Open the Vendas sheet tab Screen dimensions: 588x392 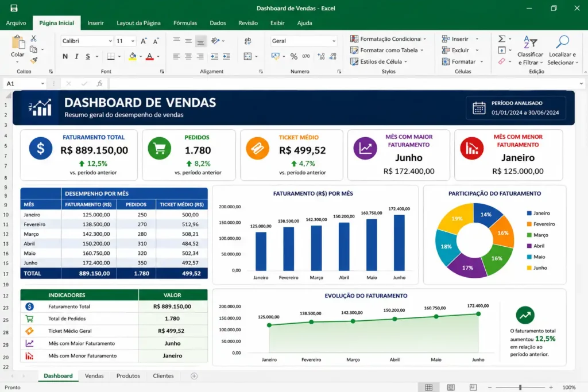tap(94, 375)
